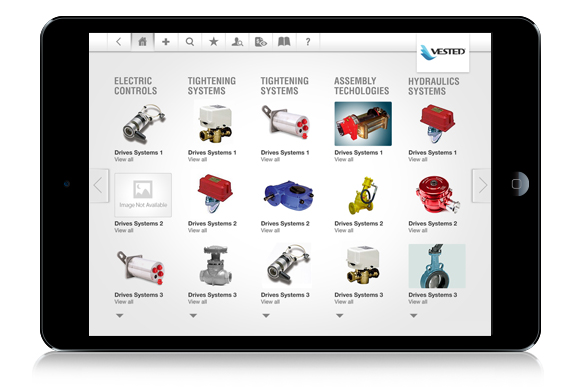Open the blue gearbox thumbnail
This screenshot has width=580, height=387.
[289, 195]
